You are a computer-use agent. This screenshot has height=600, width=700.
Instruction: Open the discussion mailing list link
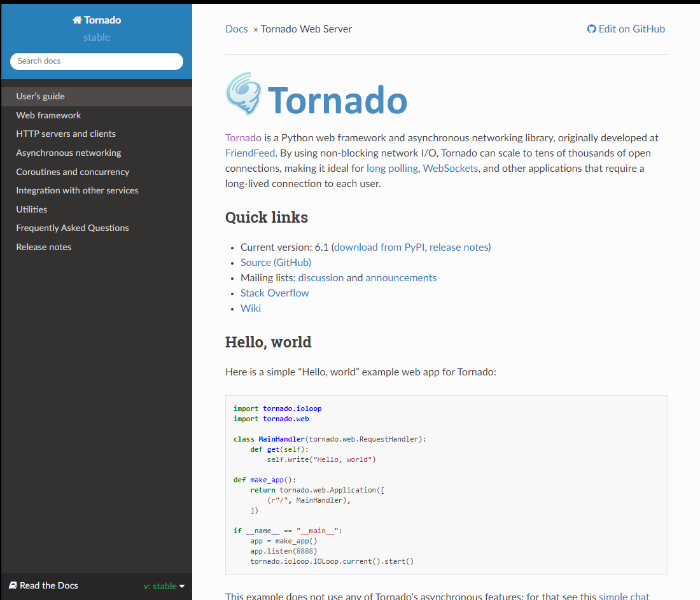[x=321, y=277]
